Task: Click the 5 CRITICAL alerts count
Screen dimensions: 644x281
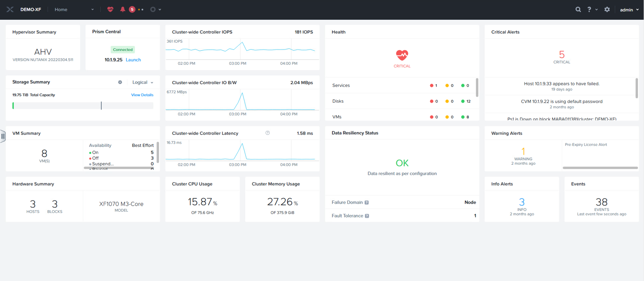Action: [562, 57]
